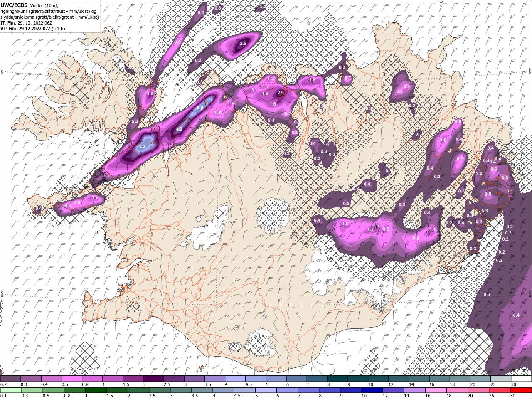
Task: Click the 1.6 precipitation label
Action: [273, 104]
